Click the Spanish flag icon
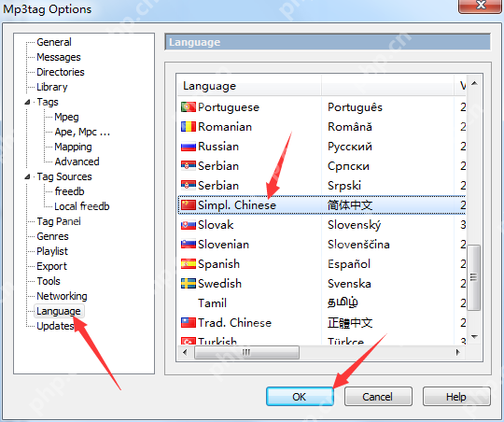This screenshot has width=504, height=422. pyautogui.click(x=189, y=264)
